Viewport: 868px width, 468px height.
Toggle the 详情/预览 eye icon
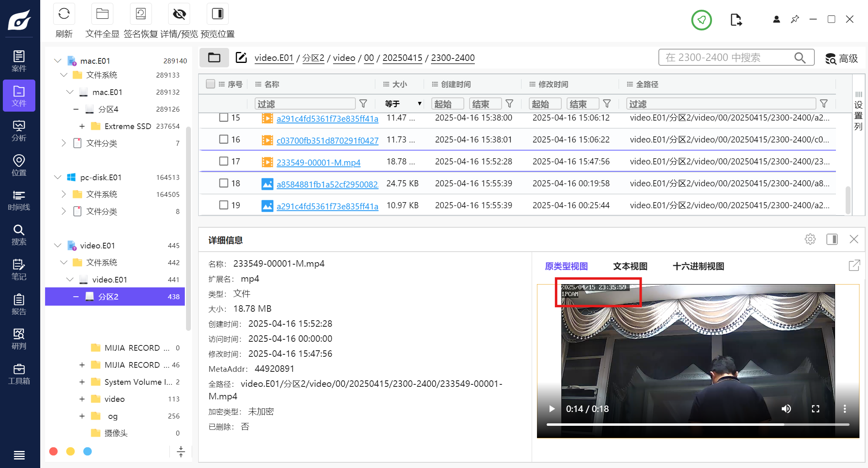179,14
